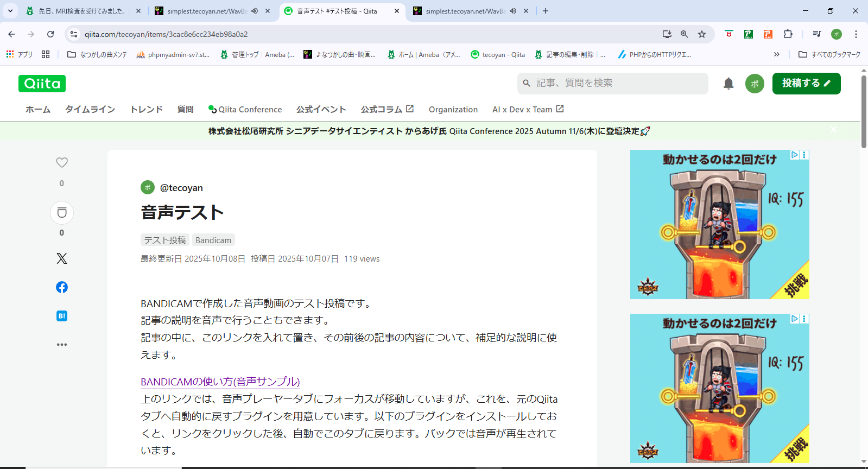Stock the article using the stock icon
Image resolution: width=868 pixels, height=469 pixels.
tap(62, 213)
